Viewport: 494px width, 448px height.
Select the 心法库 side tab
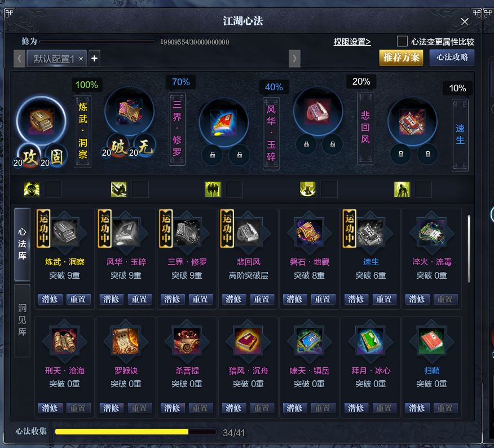pos(23,244)
